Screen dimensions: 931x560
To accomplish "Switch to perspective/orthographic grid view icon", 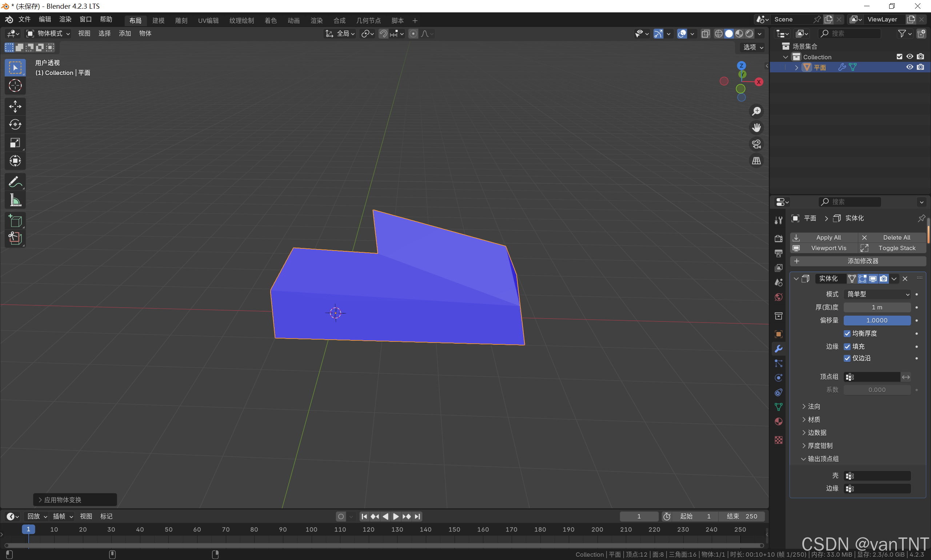I will click(756, 161).
